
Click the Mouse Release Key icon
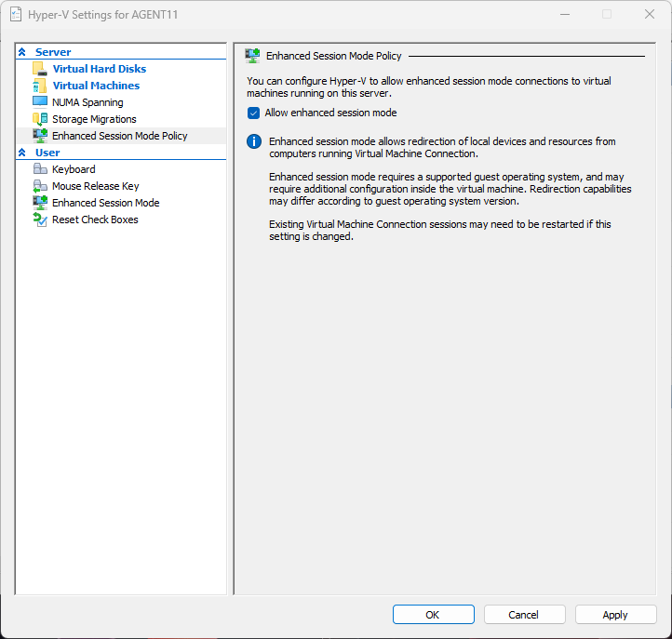click(x=40, y=186)
